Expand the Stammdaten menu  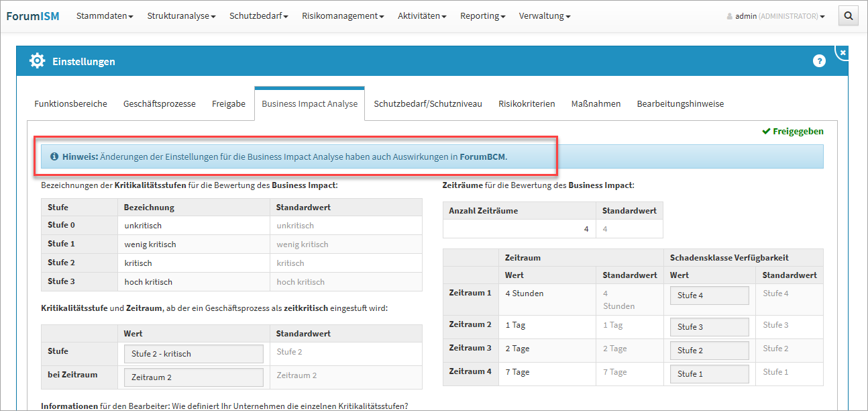coord(105,16)
